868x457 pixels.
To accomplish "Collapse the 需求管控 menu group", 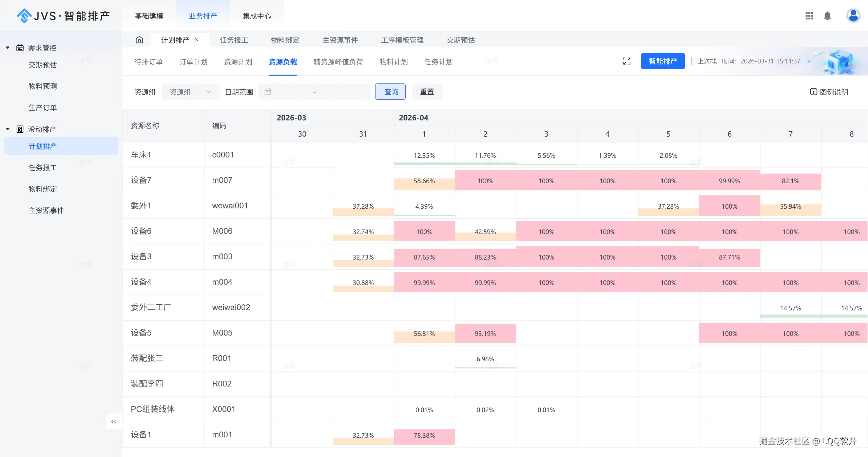I will (7, 48).
